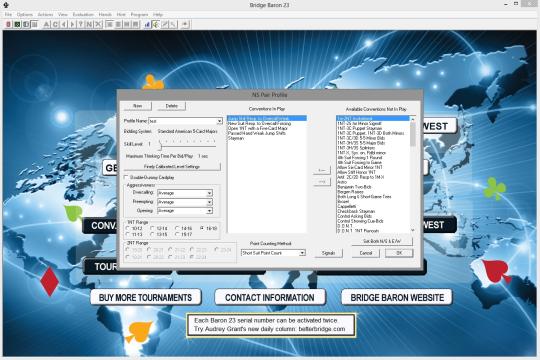The width and height of the screenshot is (540, 360).
Task: Click the Signals button
Action: coord(329,253)
